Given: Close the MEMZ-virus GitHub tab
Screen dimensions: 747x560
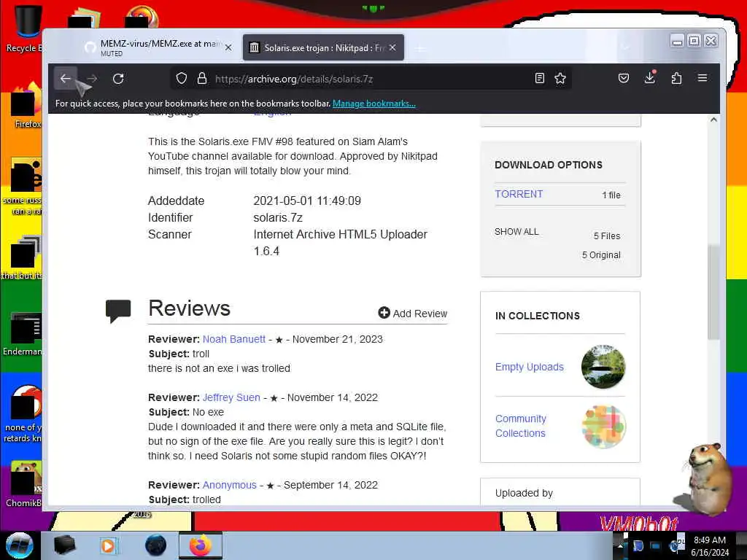Looking at the screenshot, I should coord(228,47).
